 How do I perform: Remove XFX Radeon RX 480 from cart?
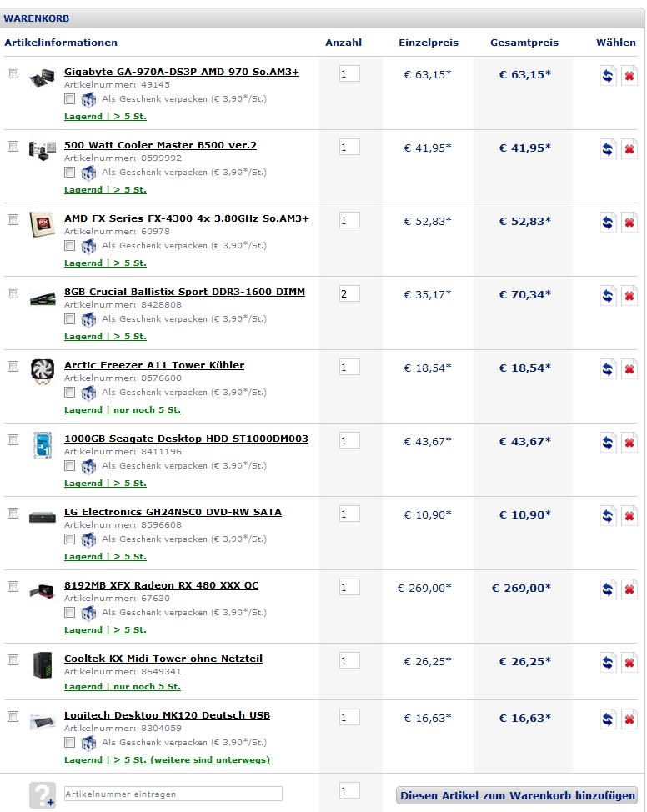629,589
